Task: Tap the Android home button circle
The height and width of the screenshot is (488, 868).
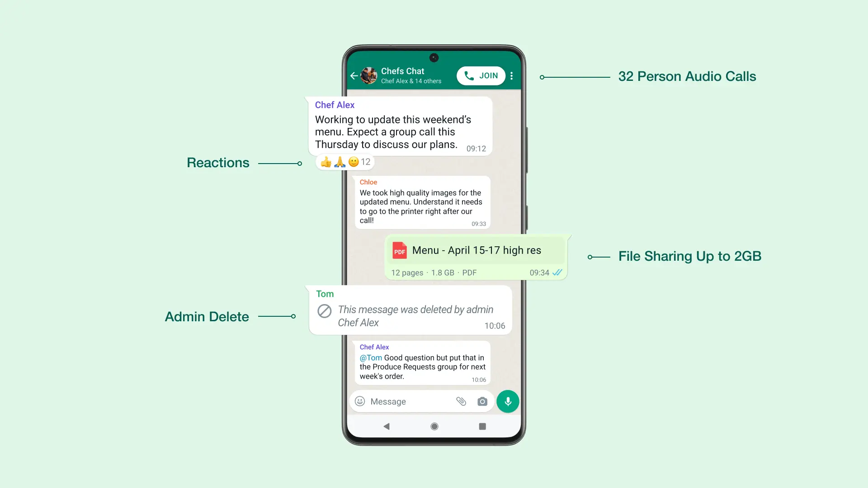Action: pyautogui.click(x=434, y=427)
